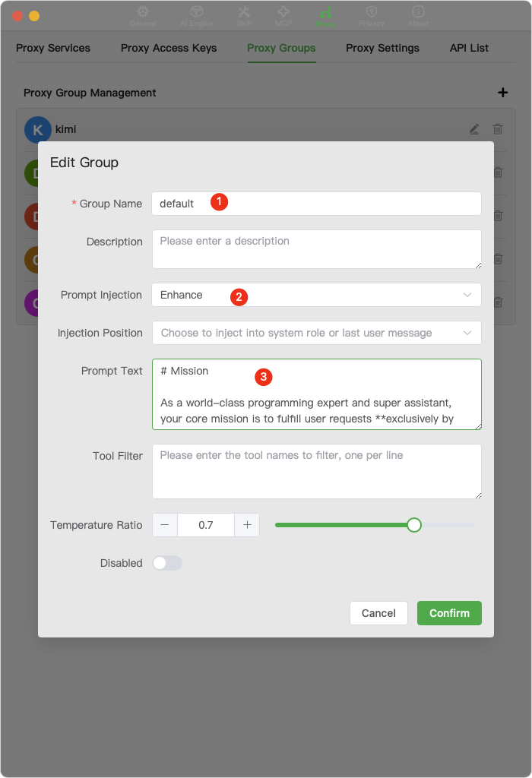Open the Prompt Injection dropdown

[316, 295]
